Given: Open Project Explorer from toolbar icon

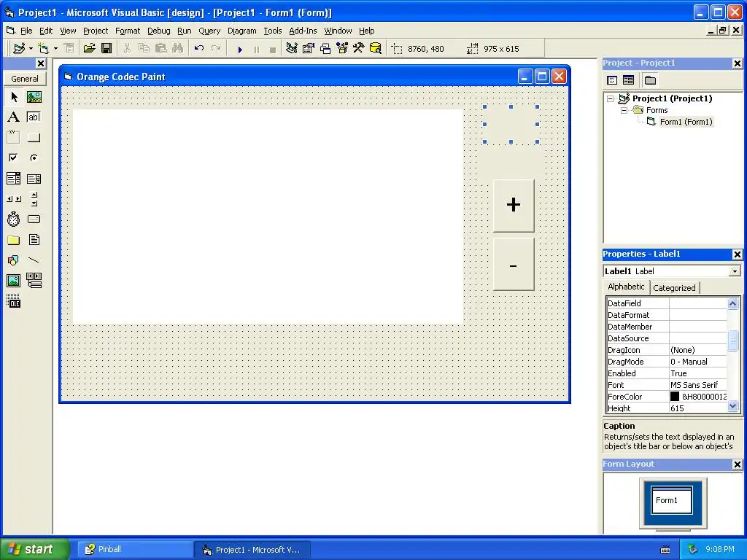Looking at the screenshot, I should [x=292, y=49].
